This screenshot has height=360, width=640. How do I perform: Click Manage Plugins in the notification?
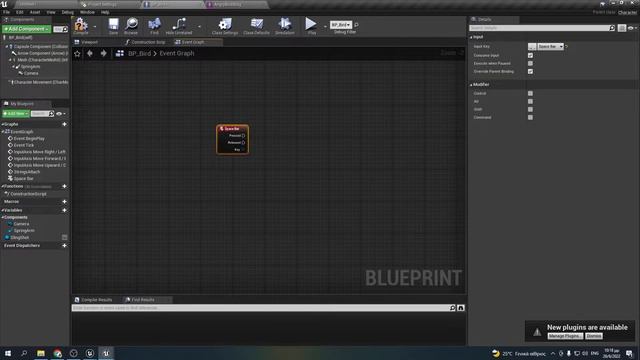pyautogui.click(x=565, y=336)
